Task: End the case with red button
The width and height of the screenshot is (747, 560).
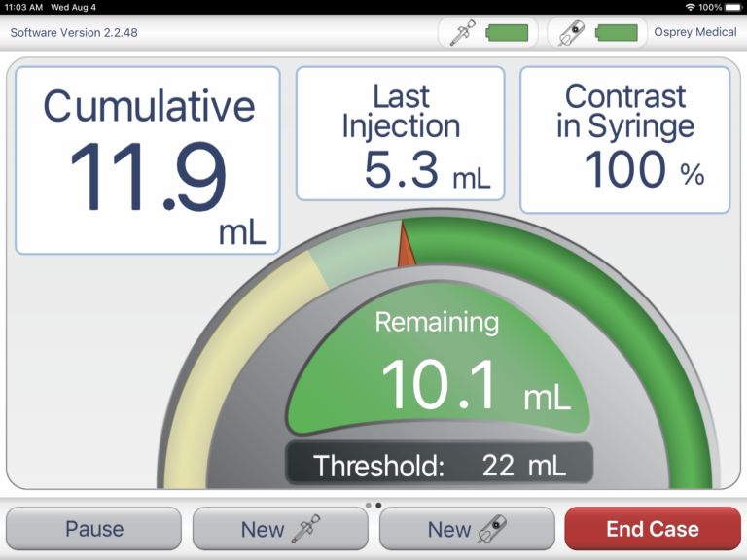Action: pyautogui.click(x=653, y=529)
